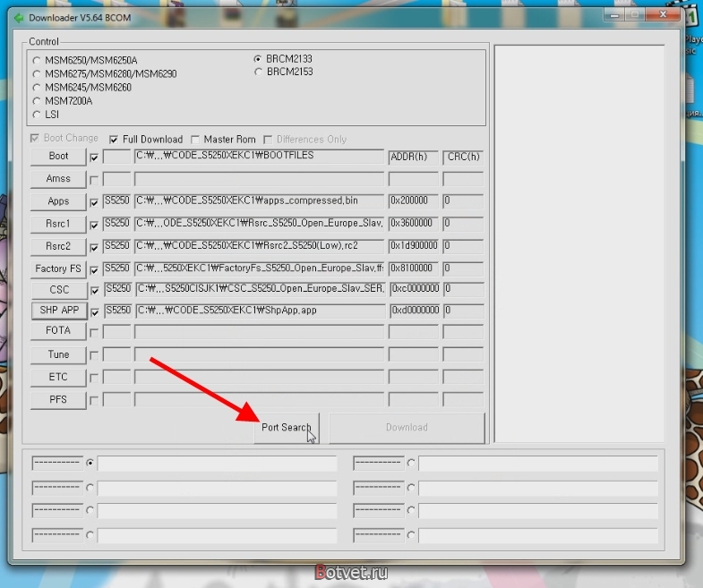The width and height of the screenshot is (703, 588).
Task: Click the CSC button
Action: click(59, 290)
